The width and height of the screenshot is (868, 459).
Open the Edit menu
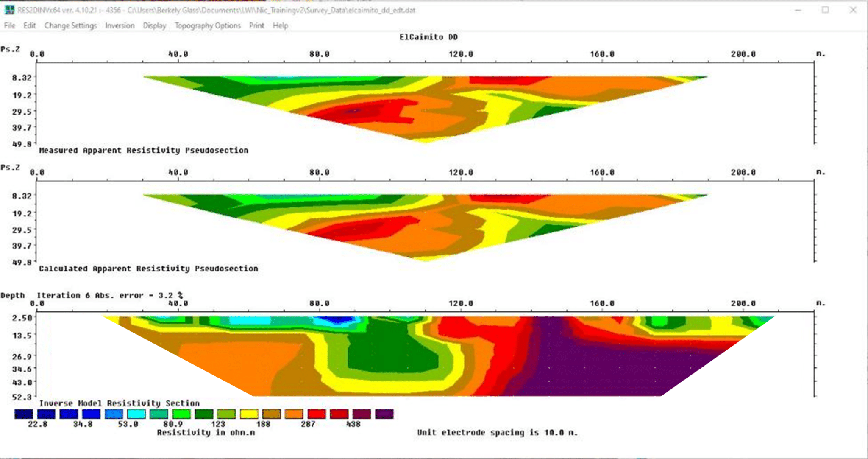pyautogui.click(x=30, y=25)
